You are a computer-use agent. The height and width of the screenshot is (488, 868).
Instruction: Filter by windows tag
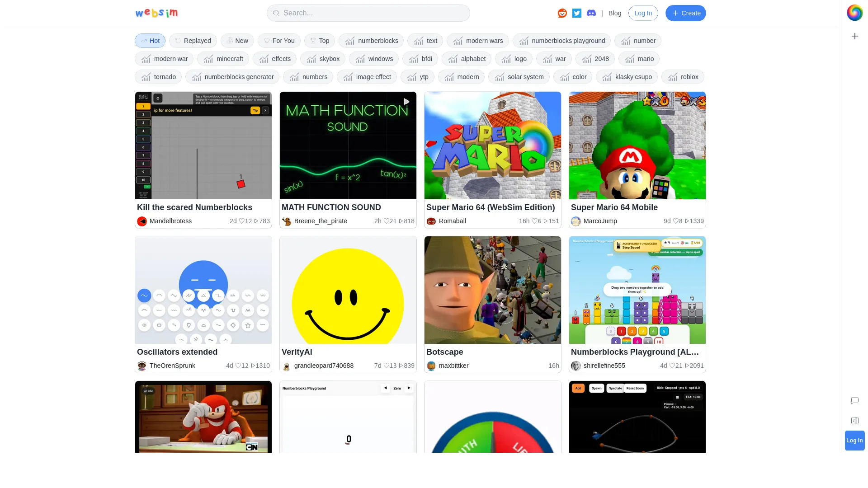click(374, 59)
